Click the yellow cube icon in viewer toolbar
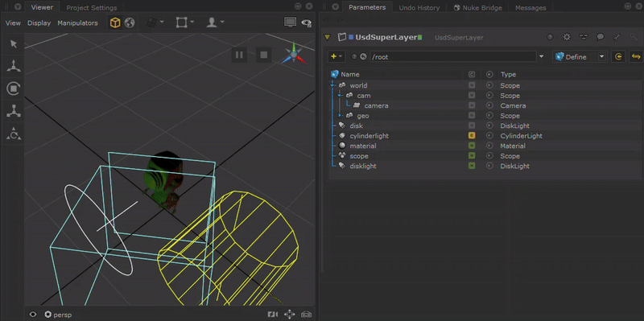 point(115,23)
